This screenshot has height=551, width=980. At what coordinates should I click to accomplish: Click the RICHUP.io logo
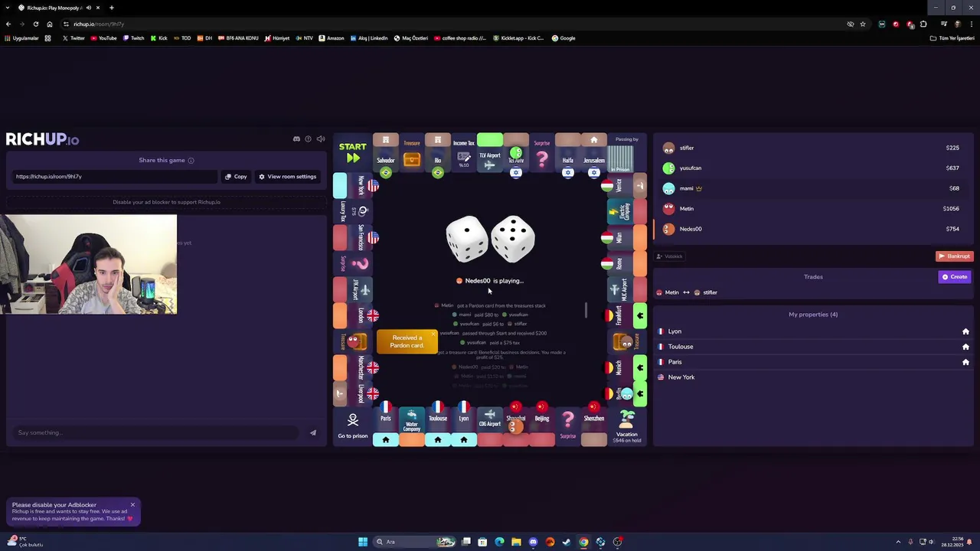pos(43,139)
